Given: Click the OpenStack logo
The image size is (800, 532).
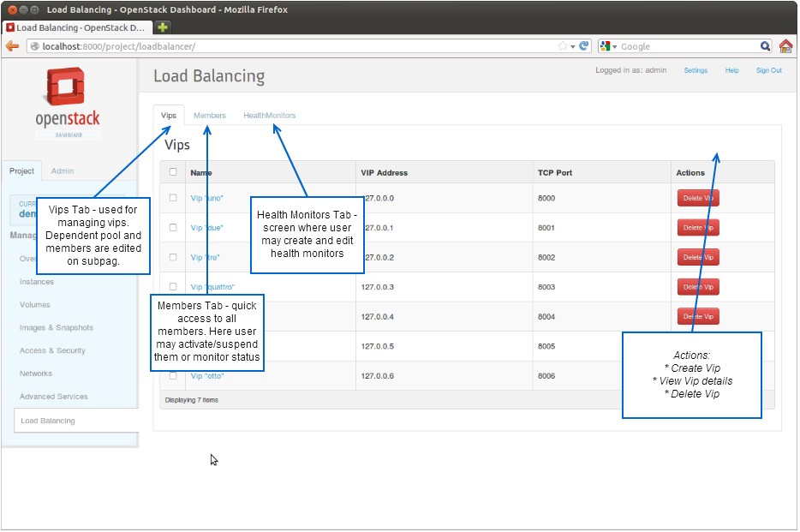Looking at the screenshot, I should pyautogui.click(x=68, y=104).
